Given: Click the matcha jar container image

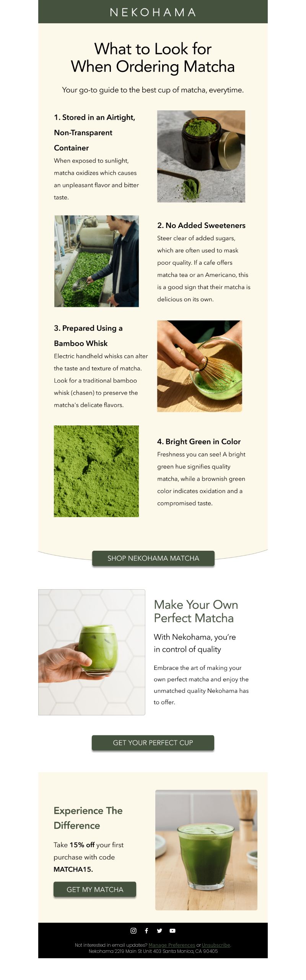Looking at the screenshot, I should coord(201,156).
